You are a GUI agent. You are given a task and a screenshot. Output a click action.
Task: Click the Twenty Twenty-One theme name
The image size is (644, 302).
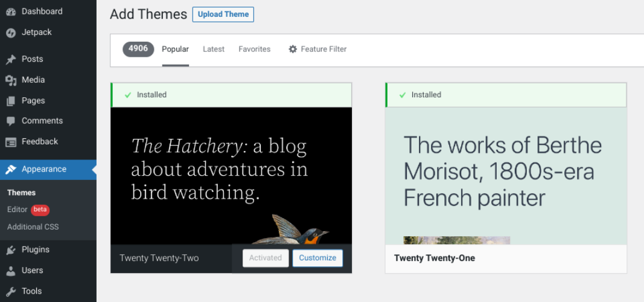435,259
